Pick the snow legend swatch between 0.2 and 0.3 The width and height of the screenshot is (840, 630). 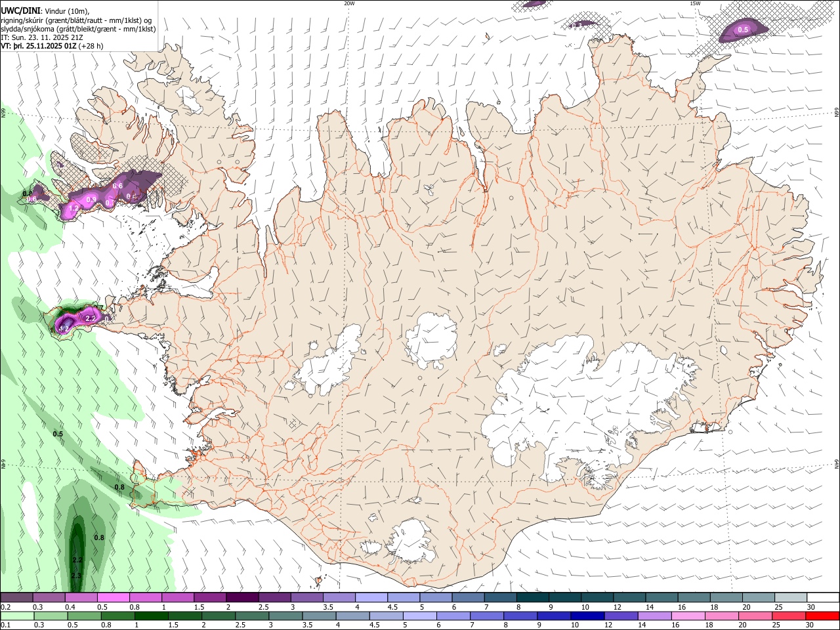[16, 598]
